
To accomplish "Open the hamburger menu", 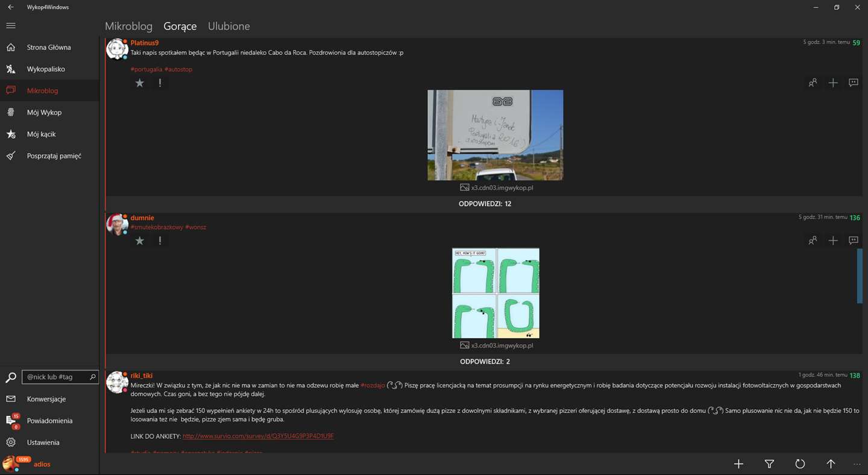I will [x=11, y=26].
